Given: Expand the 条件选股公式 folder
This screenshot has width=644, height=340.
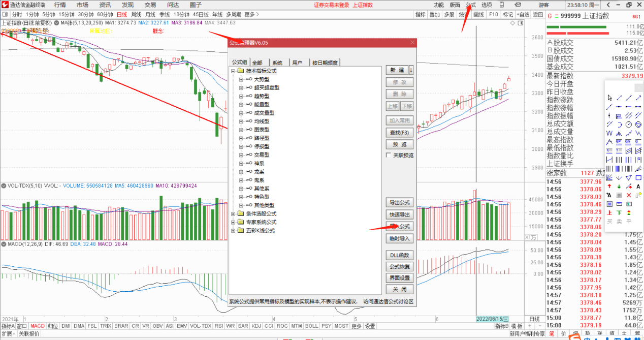Looking at the screenshot, I should tap(233, 213).
